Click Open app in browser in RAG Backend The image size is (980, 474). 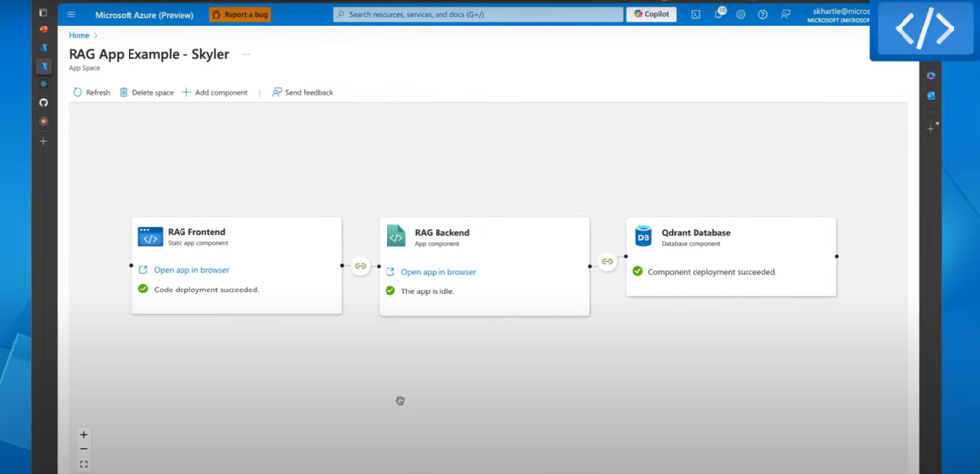(x=438, y=272)
